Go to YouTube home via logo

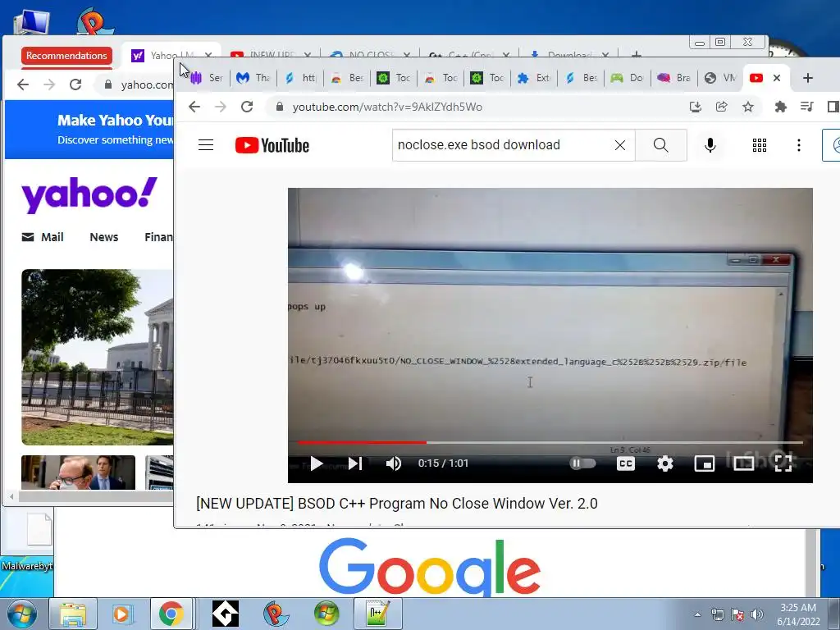click(x=272, y=145)
